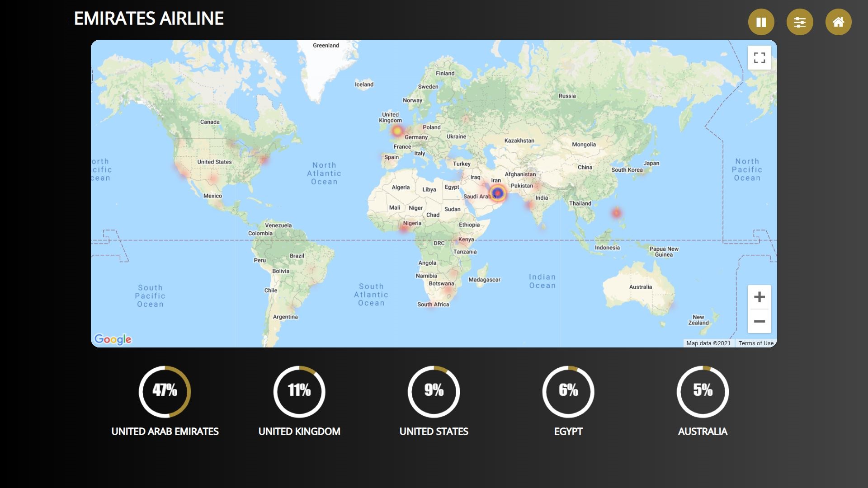Click the Brazil label on map
Screen dimensions: 868x488
tap(297, 256)
